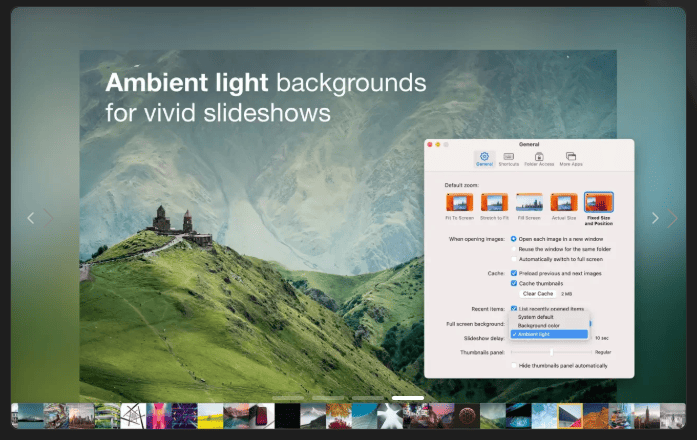The height and width of the screenshot is (440, 697).
Task: Choose Fixed Size and Position zoom icon
Action: (599, 202)
